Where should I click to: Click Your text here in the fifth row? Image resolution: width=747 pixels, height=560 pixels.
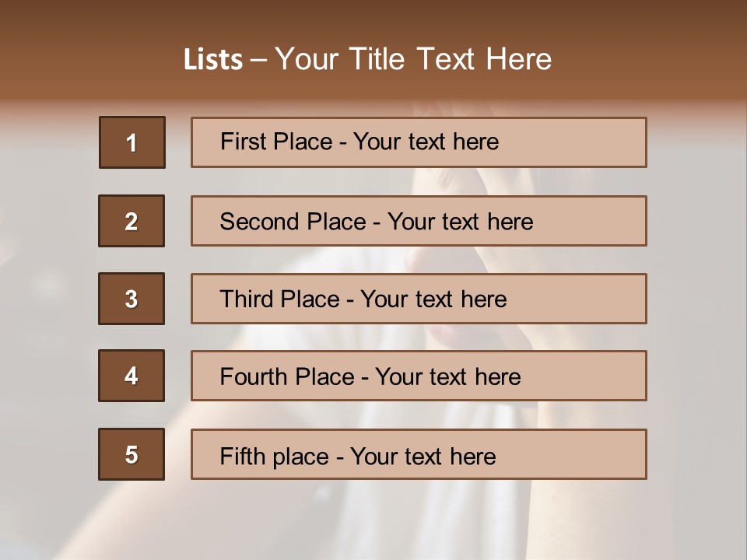click(423, 456)
